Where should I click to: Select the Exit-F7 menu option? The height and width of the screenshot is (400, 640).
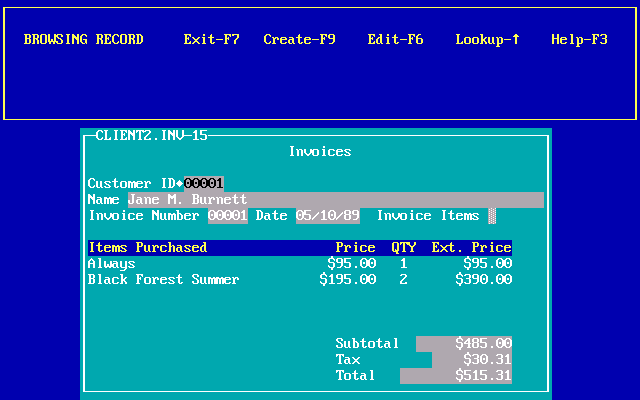[211, 40]
